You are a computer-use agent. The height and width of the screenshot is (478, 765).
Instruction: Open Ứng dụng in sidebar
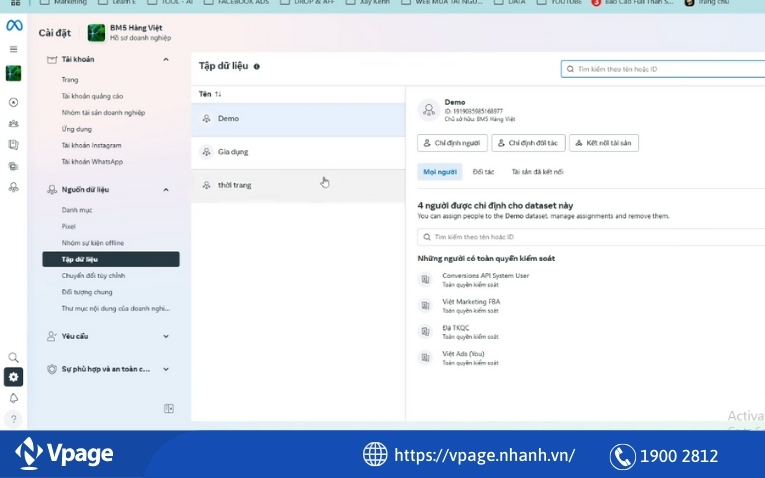click(x=77, y=129)
